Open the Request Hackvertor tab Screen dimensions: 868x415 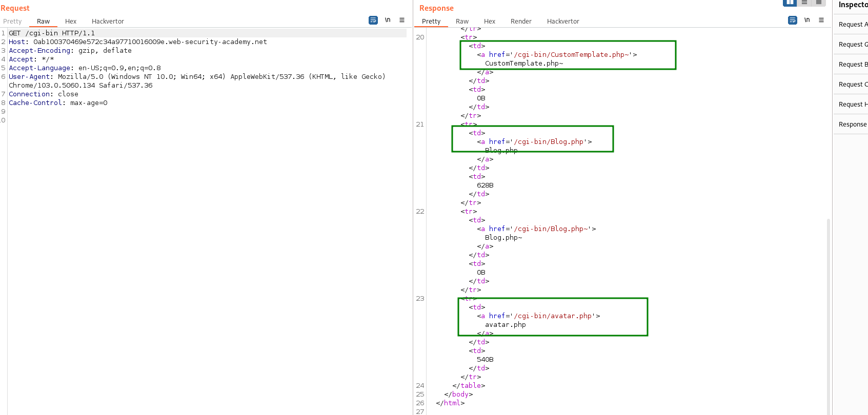coord(108,22)
